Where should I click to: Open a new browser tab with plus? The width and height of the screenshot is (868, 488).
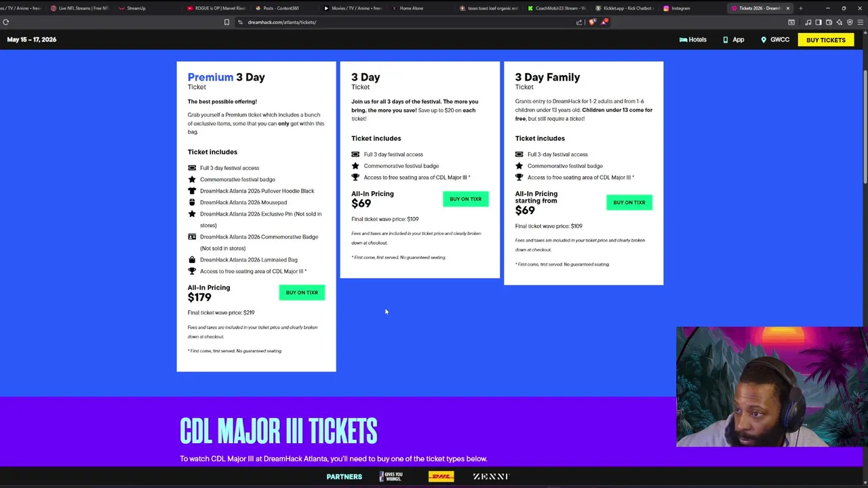click(x=801, y=8)
